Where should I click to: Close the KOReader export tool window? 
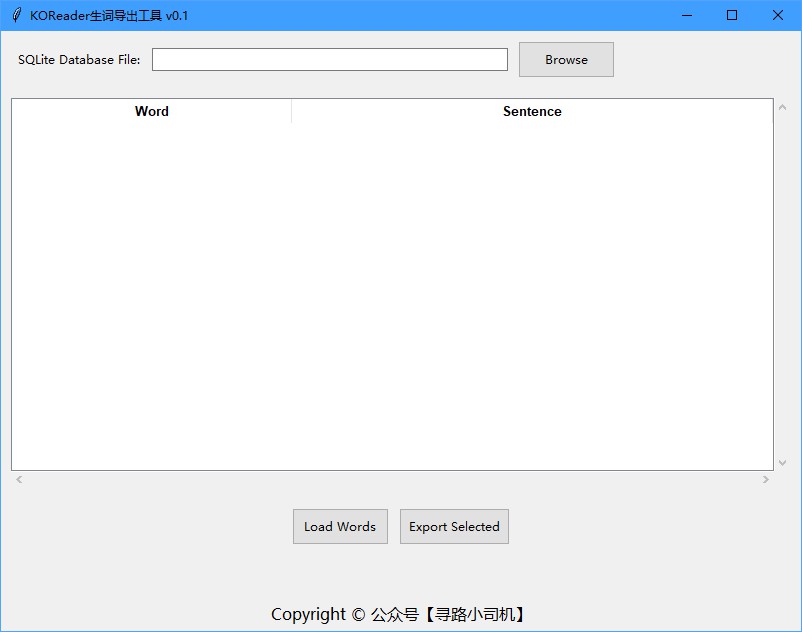[x=777, y=15]
